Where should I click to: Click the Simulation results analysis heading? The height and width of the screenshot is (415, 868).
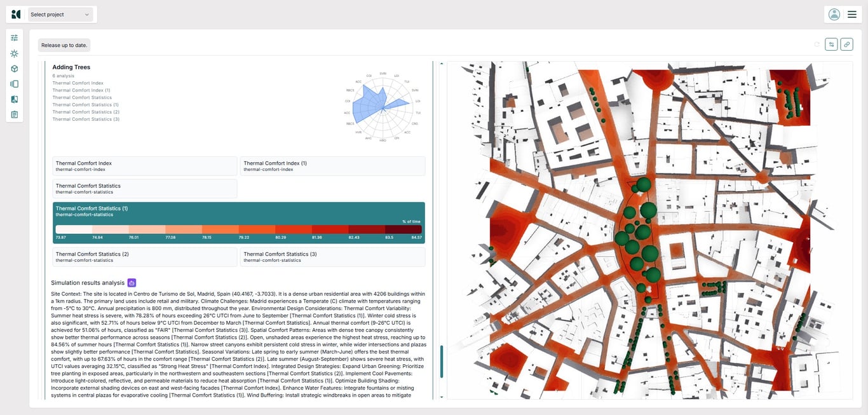[88, 283]
